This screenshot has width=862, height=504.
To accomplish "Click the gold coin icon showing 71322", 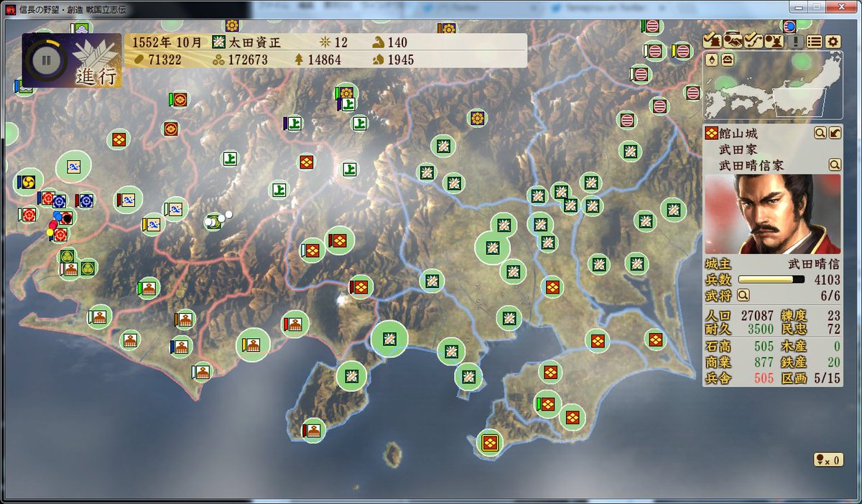I will coord(138,60).
